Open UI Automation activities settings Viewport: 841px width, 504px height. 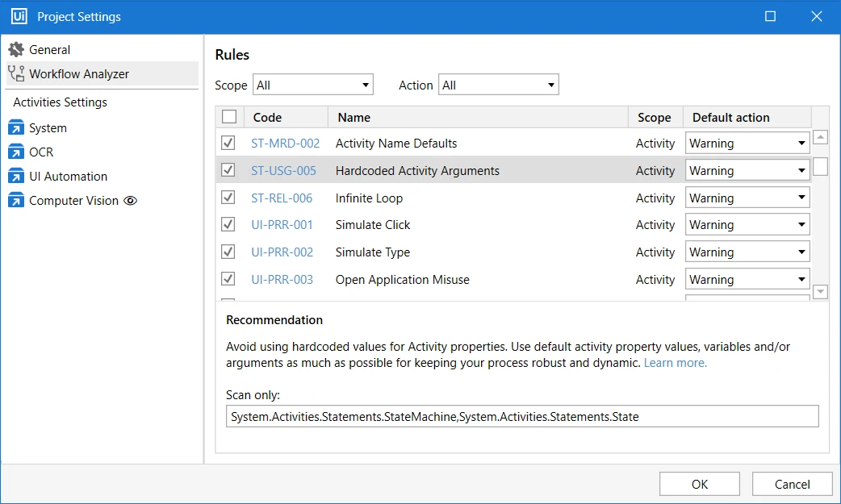(x=102, y=176)
